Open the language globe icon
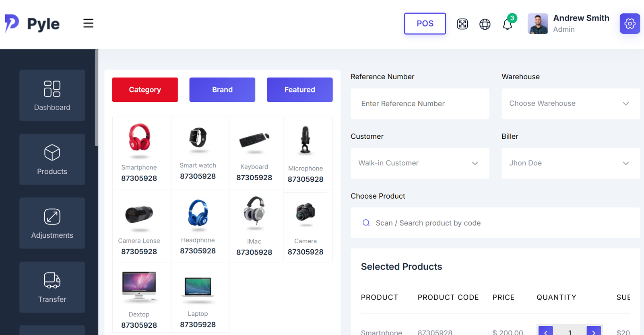The height and width of the screenshot is (335, 644). pyautogui.click(x=485, y=24)
